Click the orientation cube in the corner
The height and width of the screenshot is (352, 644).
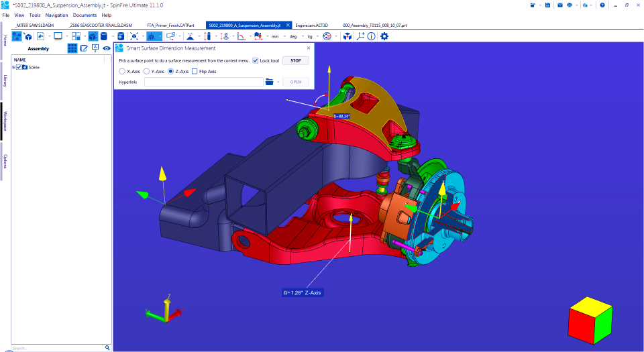pyautogui.click(x=590, y=319)
